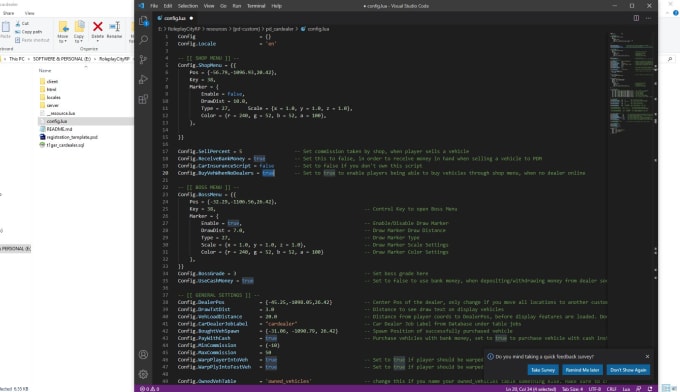Click Take Survey button
This screenshot has width=680, height=392.
pos(543,370)
